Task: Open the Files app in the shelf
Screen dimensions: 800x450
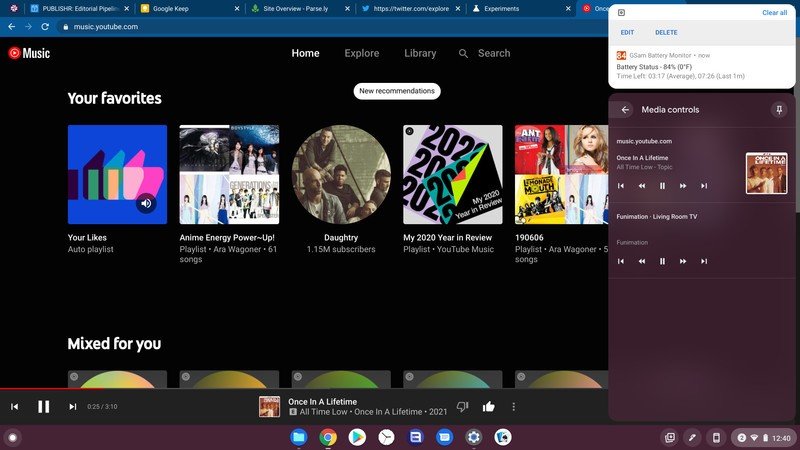Action: [x=298, y=437]
